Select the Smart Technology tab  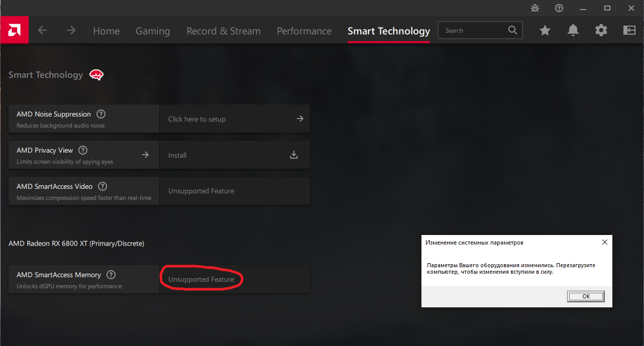tap(389, 31)
